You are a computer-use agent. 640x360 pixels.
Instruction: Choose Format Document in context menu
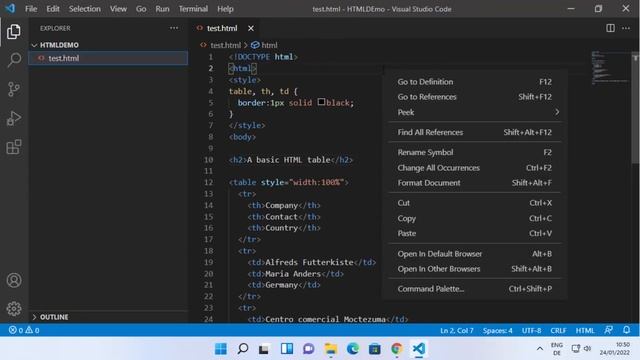pyautogui.click(x=475, y=183)
